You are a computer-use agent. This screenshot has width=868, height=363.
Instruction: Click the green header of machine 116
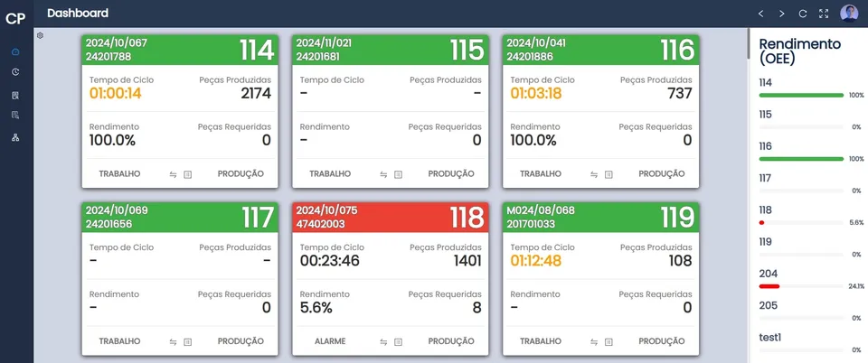(x=600, y=50)
